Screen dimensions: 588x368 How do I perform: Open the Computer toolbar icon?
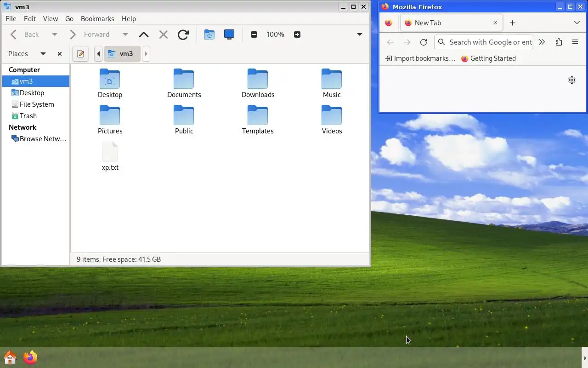pyautogui.click(x=229, y=34)
